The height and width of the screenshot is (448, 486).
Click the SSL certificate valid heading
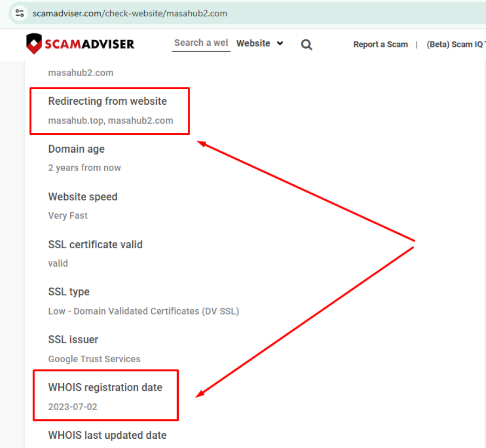(96, 245)
